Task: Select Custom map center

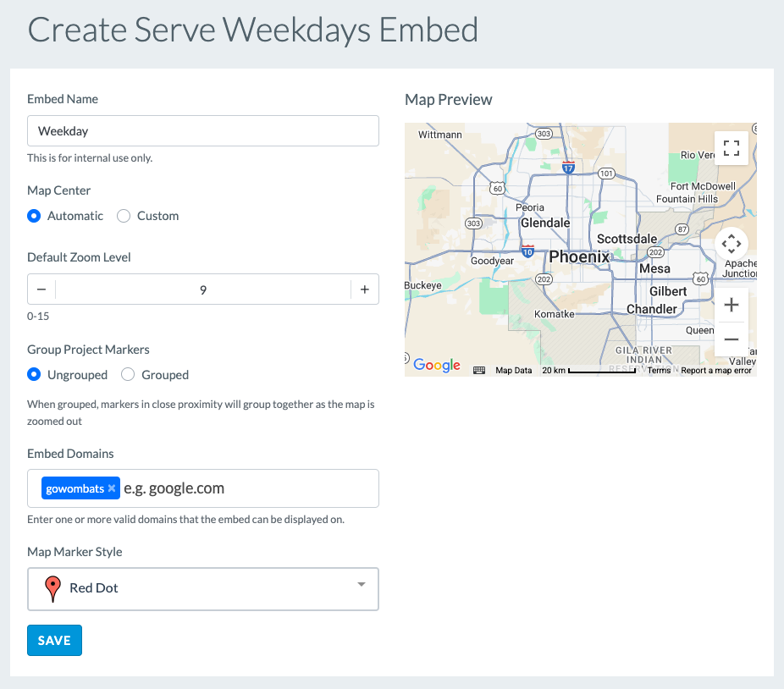Action: point(124,216)
